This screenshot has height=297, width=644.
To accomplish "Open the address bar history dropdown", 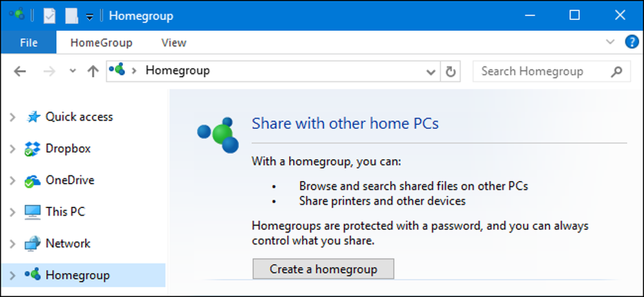I will point(431,72).
